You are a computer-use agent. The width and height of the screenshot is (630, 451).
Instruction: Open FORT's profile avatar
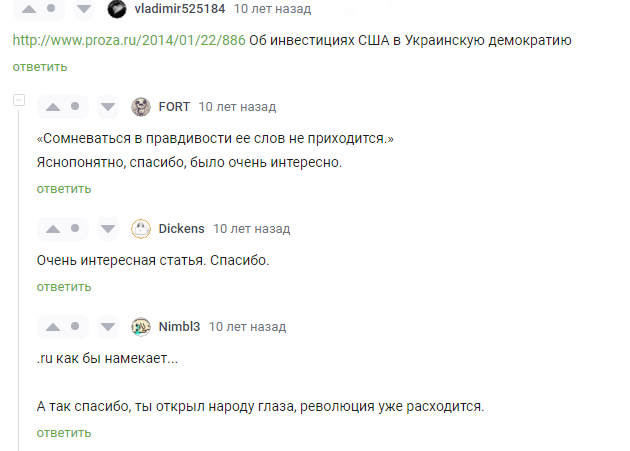(141, 107)
